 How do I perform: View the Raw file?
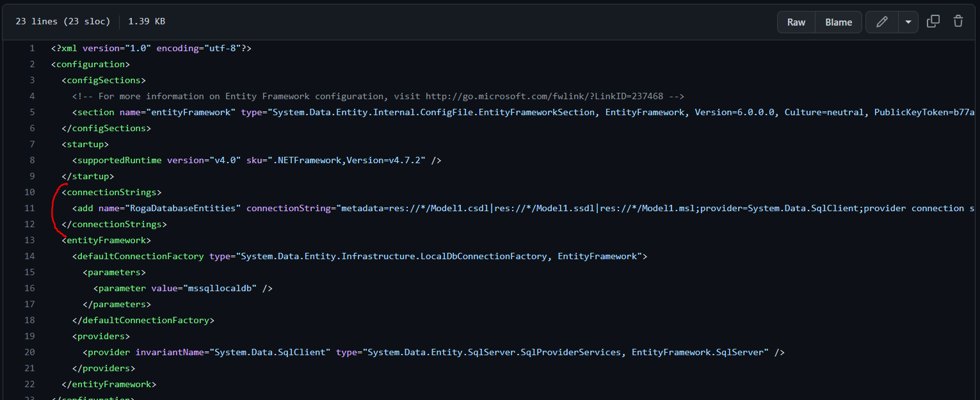(x=796, y=21)
